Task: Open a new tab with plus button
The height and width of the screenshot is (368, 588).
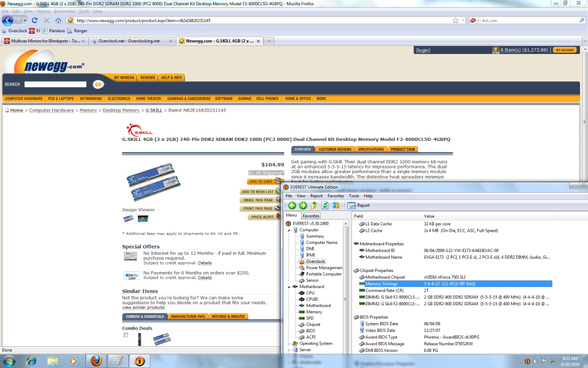Action: (269, 41)
